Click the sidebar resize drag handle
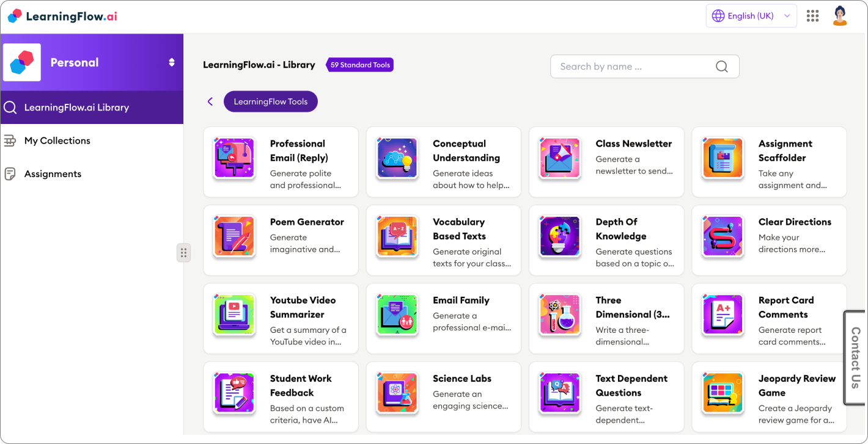Image resolution: width=868 pixels, height=444 pixels. tap(183, 253)
